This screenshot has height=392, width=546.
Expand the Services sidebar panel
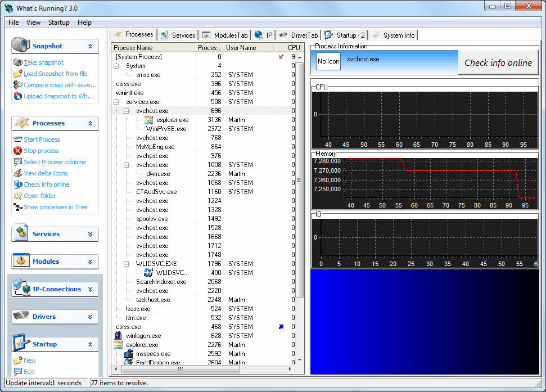click(90, 234)
